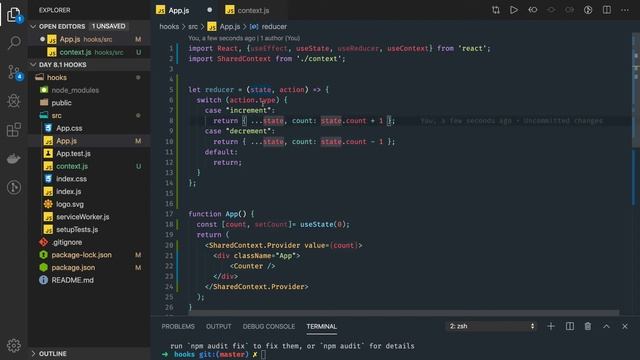Viewport: 640px width, 360px height.
Task: Open the DEBUG CONSOLE panel tab
Action: [x=269, y=327]
